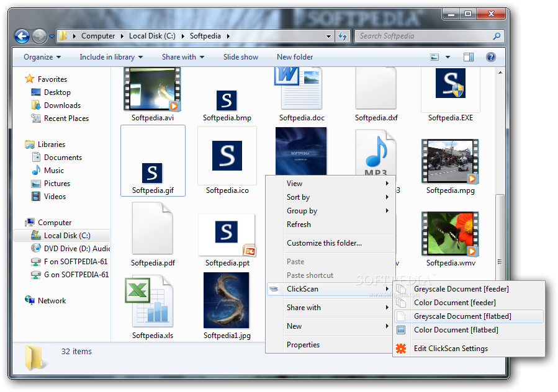
Task: Expand Share with in context menu
Action: click(x=331, y=308)
